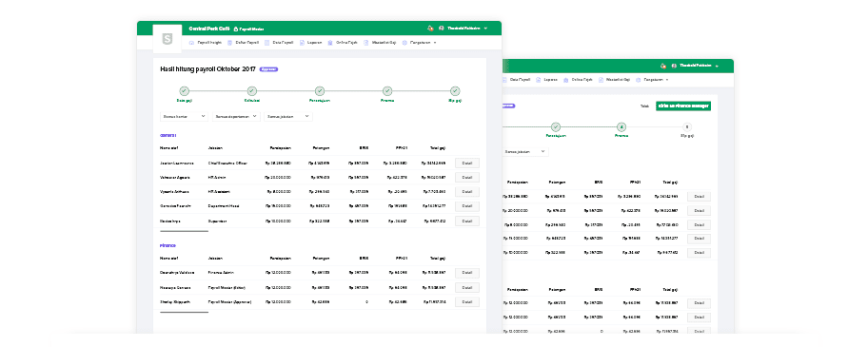This screenshot has height=347, width=868.
Task: Open Detail for Payroll Master (Editor) row
Action: (x=467, y=287)
